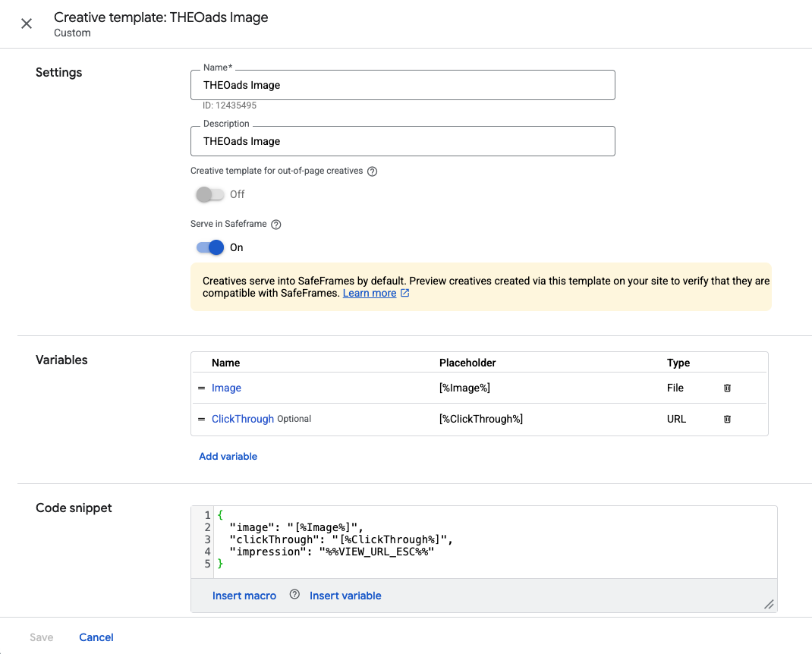
Task: Close the creative template editor
Action: [27, 24]
